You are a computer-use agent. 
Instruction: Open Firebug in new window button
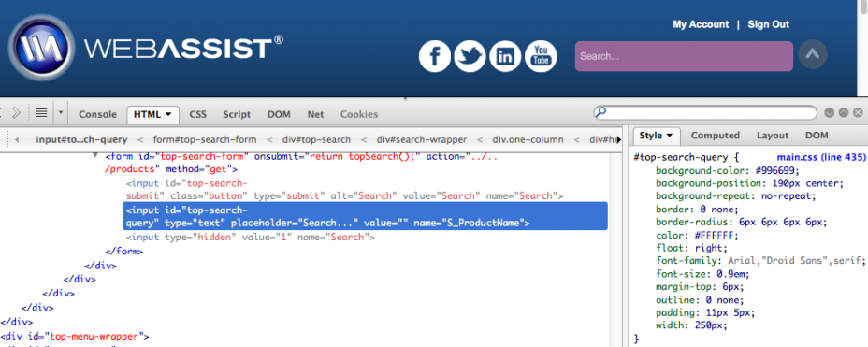click(x=843, y=113)
